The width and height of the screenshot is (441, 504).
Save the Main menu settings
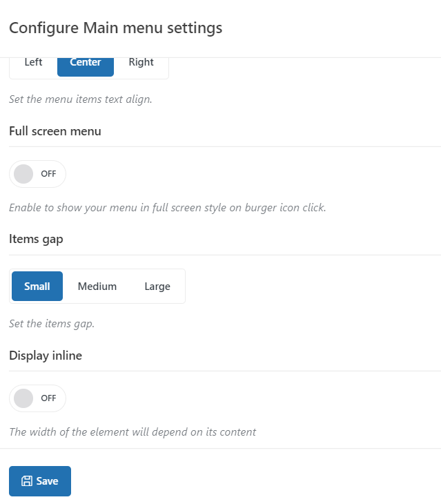40,481
